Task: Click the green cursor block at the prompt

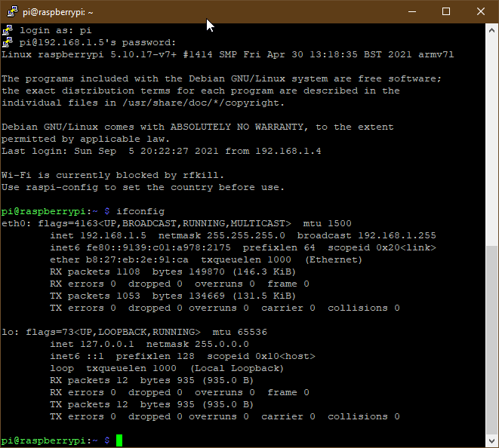Action: [x=119, y=440]
